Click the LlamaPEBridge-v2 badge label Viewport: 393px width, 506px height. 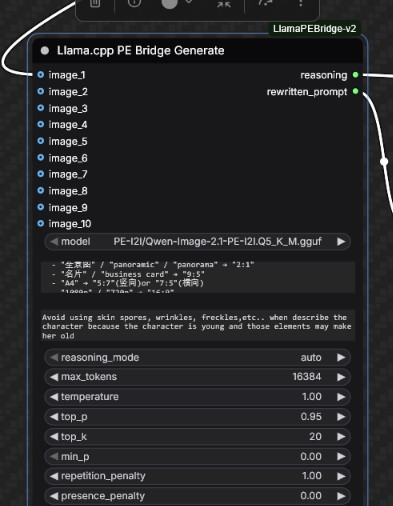click(314, 29)
